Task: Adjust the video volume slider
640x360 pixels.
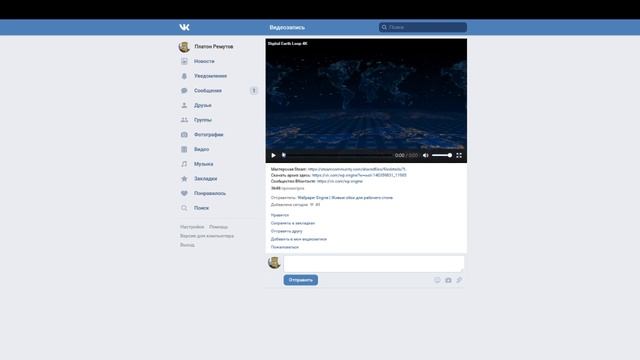Action: pyautogui.click(x=442, y=156)
